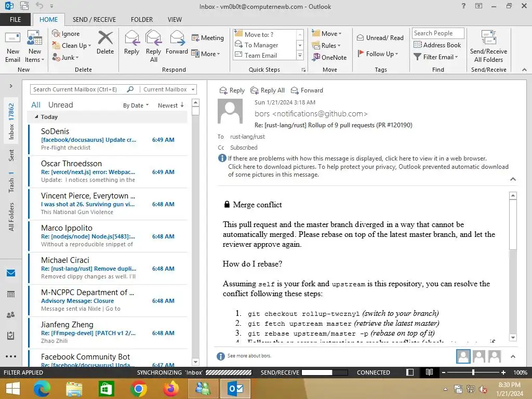Viewport: 532px width, 399px height.
Task: Open the Filter Email dropdown
Action: click(436, 57)
